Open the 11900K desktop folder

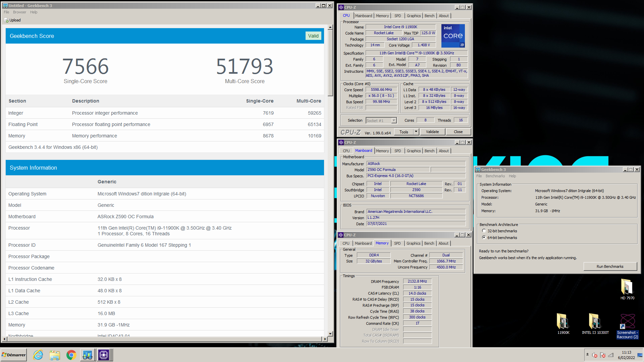pos(563,324)
